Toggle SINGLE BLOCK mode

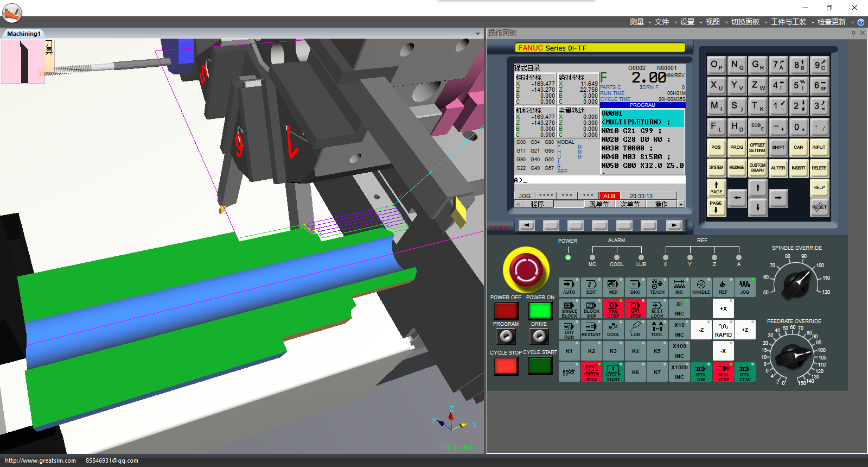click(569, 308)
